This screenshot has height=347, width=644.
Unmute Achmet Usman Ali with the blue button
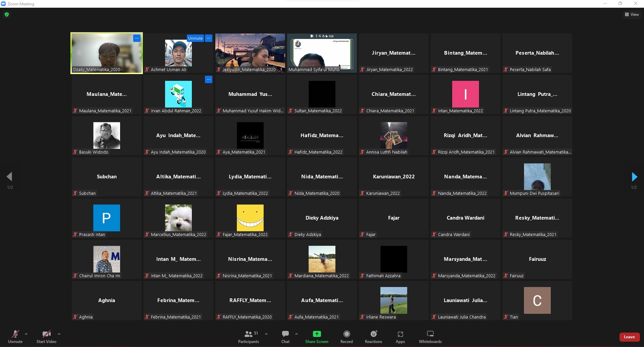pyautogui.click(x=195, y=38)
